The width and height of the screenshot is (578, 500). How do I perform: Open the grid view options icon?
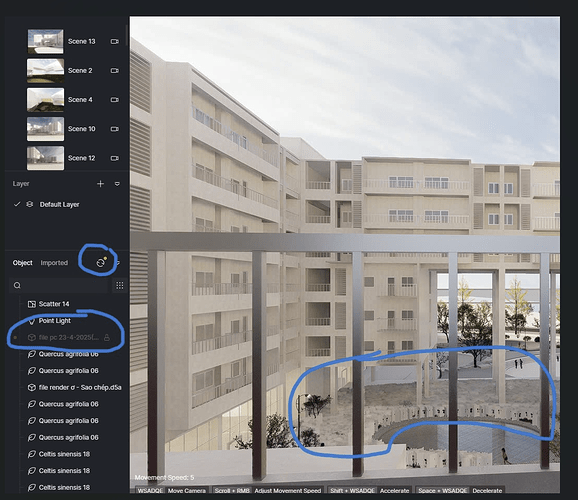point(120,285)
